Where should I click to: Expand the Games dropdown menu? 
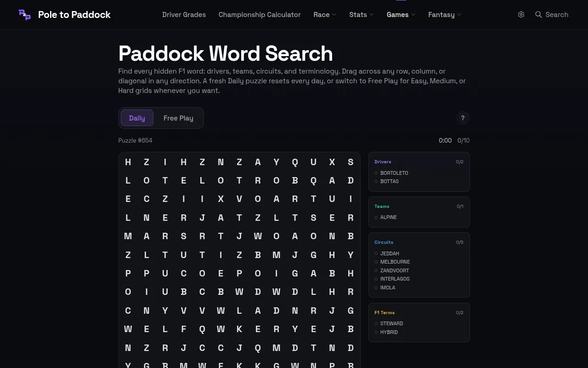401,15
